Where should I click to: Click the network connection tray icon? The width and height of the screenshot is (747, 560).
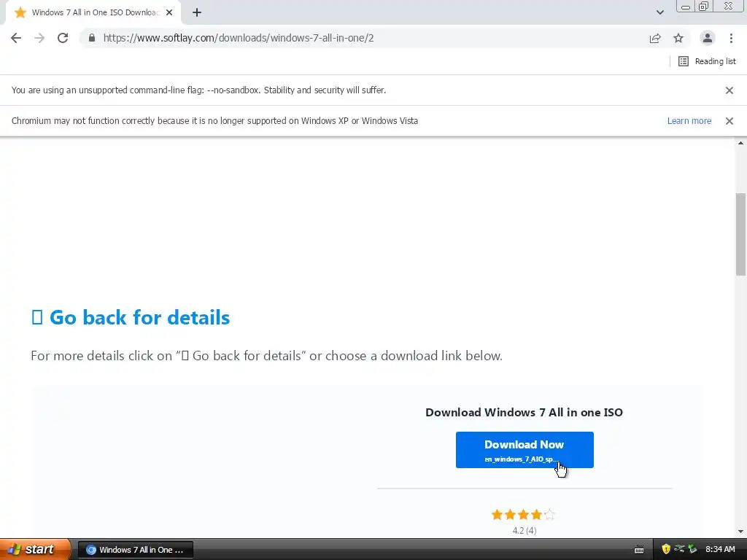coord(679,549)
